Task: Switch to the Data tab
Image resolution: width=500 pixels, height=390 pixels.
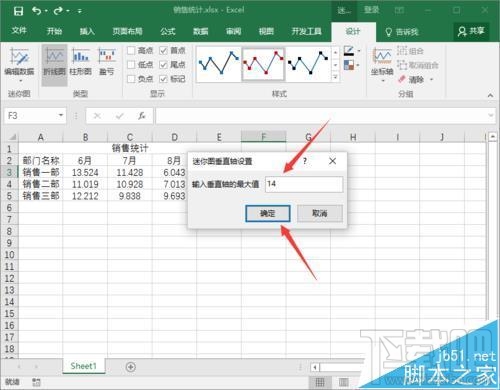Action: (201, 31)
